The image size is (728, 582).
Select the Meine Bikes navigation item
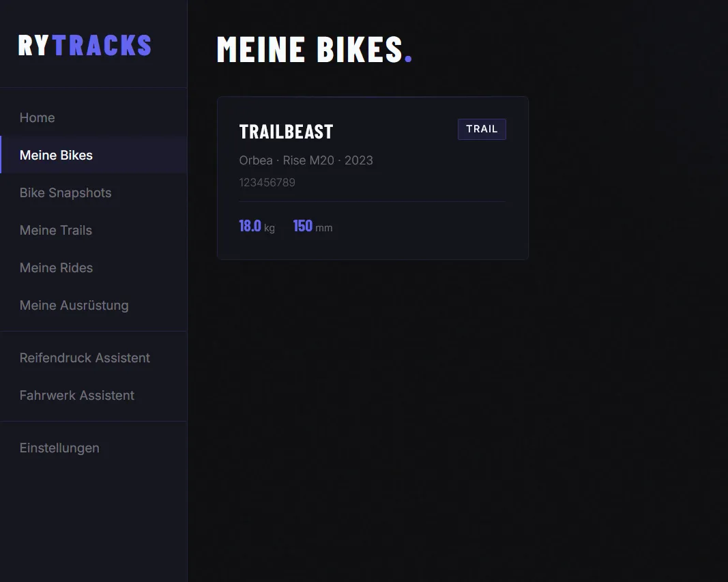[x=56, y=155]
